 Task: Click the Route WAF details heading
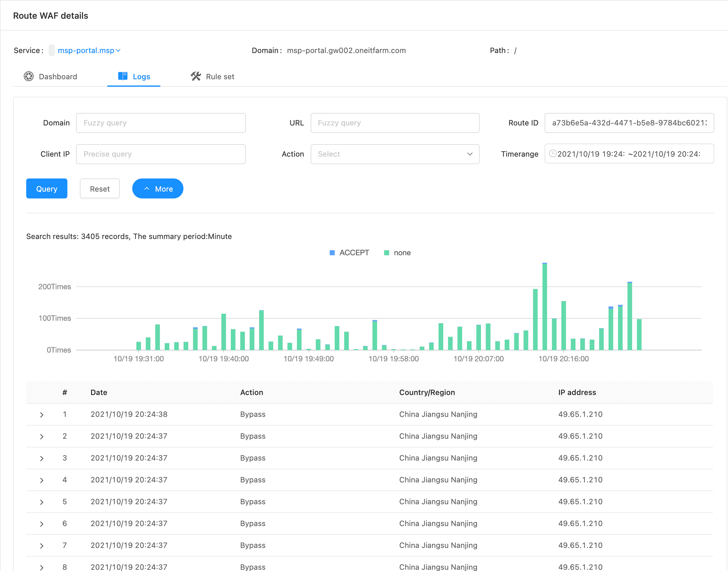51,16
